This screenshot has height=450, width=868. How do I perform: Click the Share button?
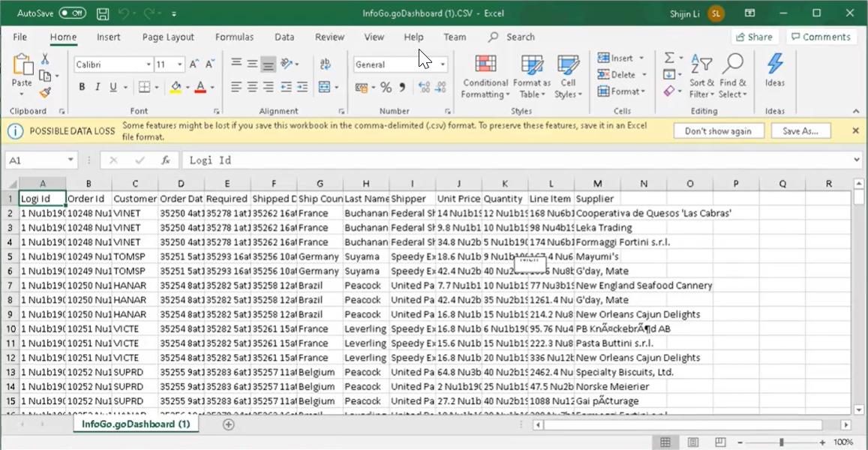(755, 37)
